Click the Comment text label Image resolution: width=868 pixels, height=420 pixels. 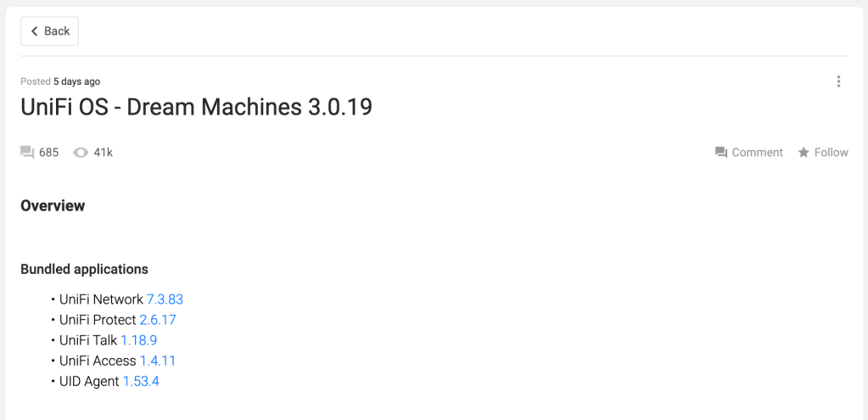click(757, 153)
